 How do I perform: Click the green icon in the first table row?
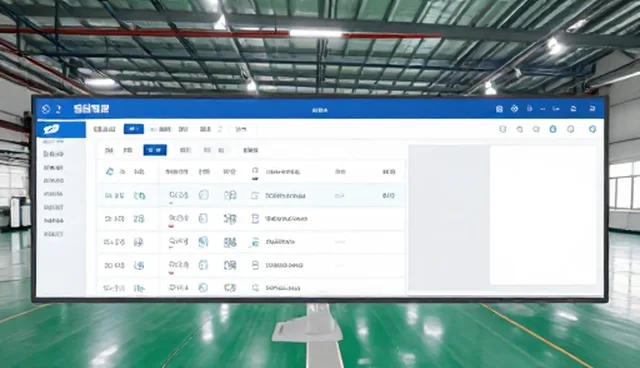tap(140, 196)
